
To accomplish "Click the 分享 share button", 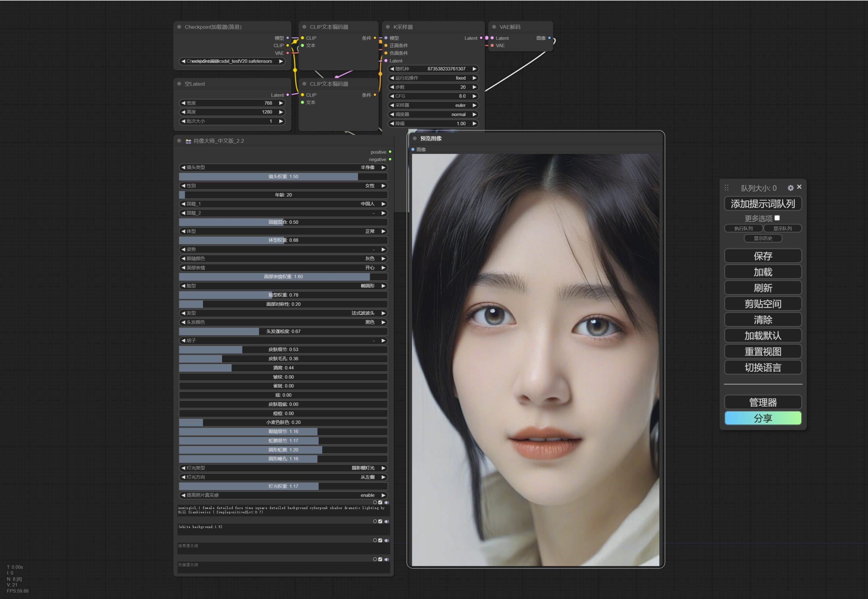I will (763, 418).
